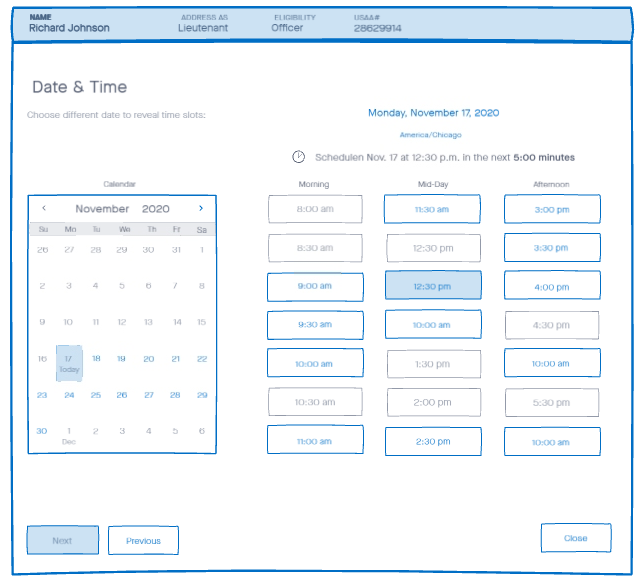
Task: Choose November 20 on the calendar
Action: pyautogui.click(x=149, y=359)
